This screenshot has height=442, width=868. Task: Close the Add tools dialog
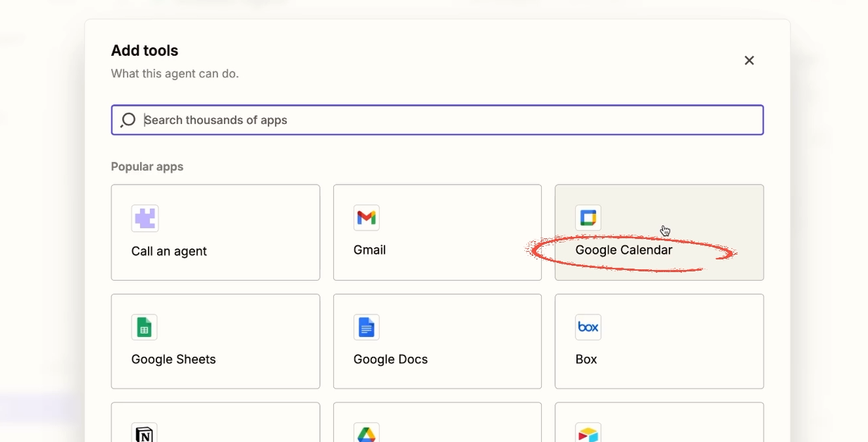tap(749, 61)
